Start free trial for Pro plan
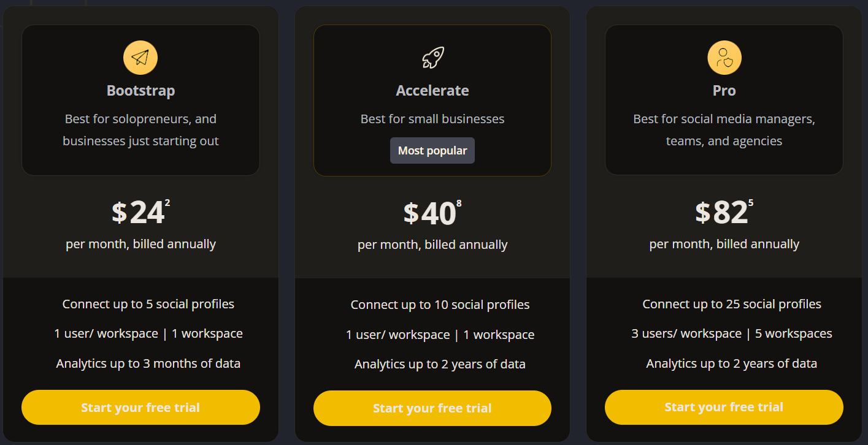 point(724,407)
